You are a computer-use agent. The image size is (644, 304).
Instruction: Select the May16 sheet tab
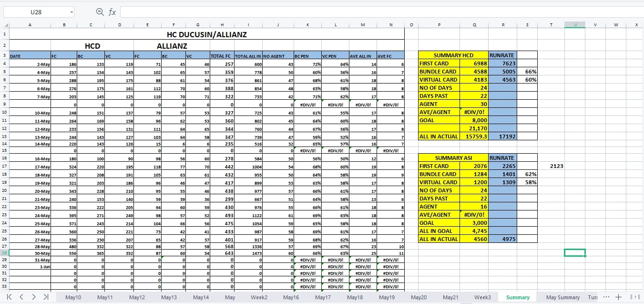[291, 297]
